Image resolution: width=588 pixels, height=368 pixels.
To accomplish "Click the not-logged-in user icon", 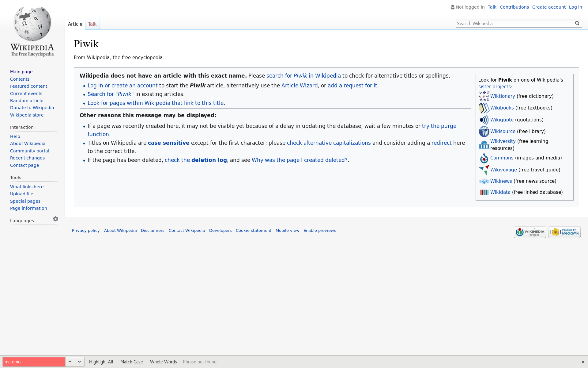I will [x=452, y=7].
